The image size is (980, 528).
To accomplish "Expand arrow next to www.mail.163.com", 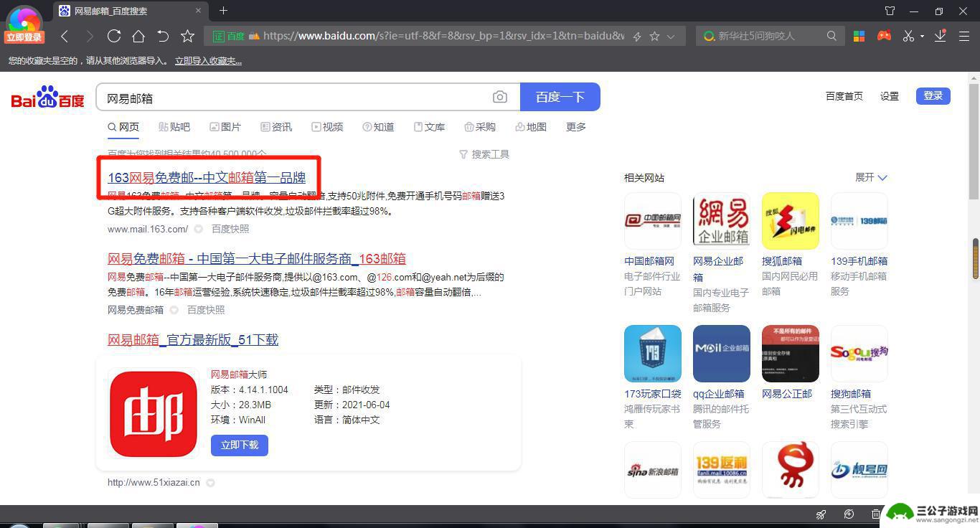I will point(199,230).
